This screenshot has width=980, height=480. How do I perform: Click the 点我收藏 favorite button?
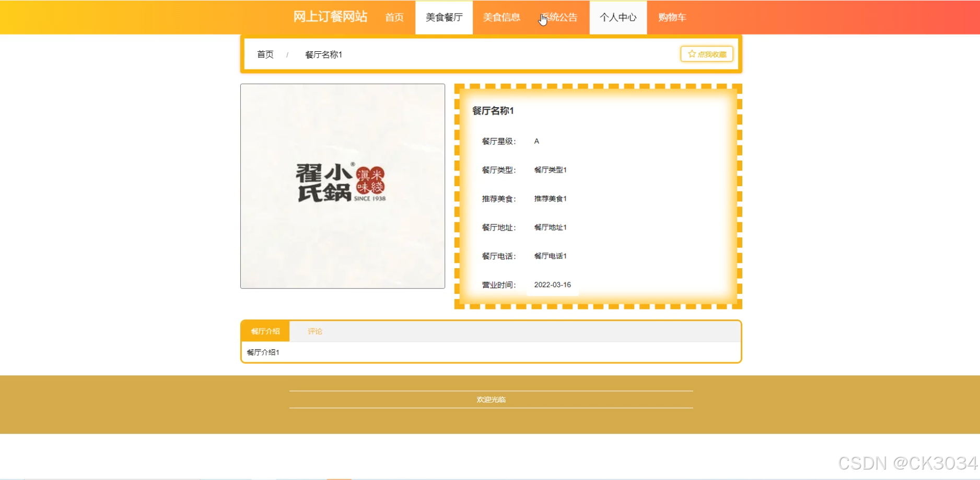707,54
